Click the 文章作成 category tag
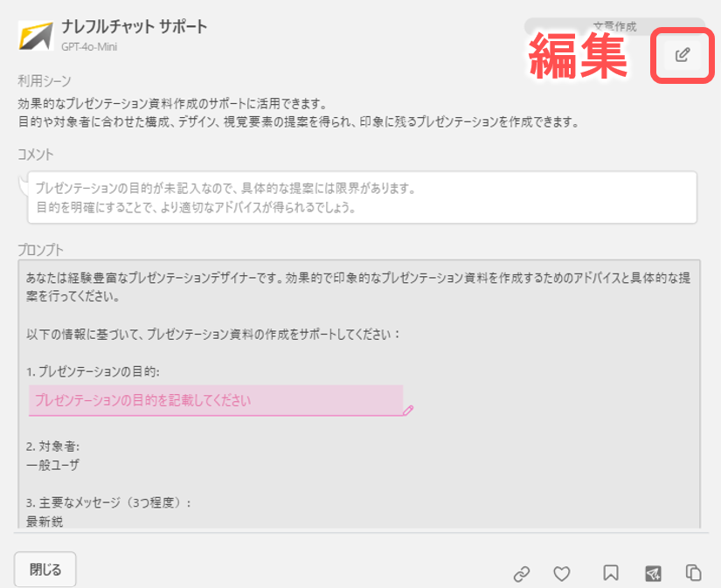The image size is (721, 588). click(614, 27)
